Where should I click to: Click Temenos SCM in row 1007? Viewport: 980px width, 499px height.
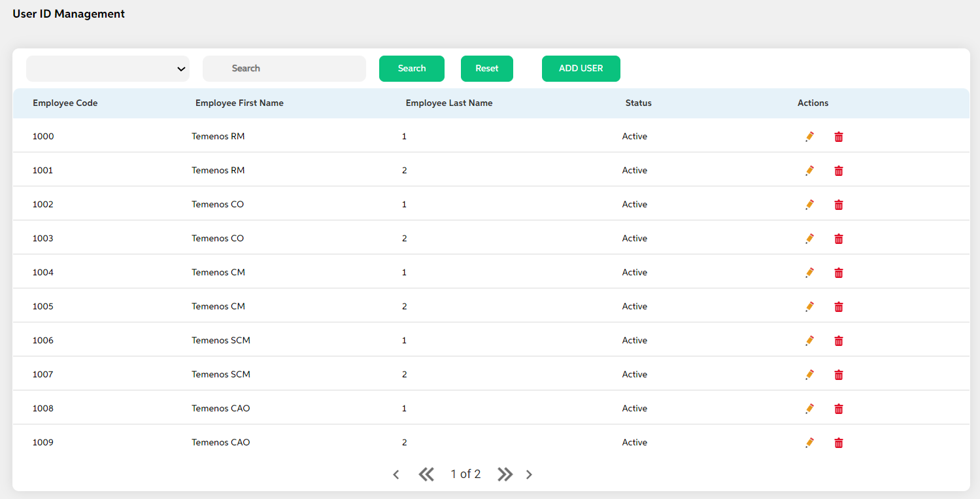tap(221, 374)
